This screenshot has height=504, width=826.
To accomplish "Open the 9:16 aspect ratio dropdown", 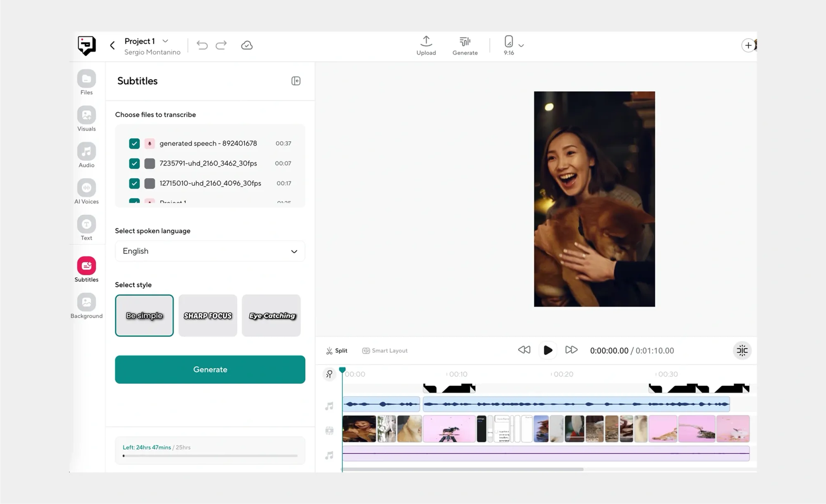I will point(513,45).
